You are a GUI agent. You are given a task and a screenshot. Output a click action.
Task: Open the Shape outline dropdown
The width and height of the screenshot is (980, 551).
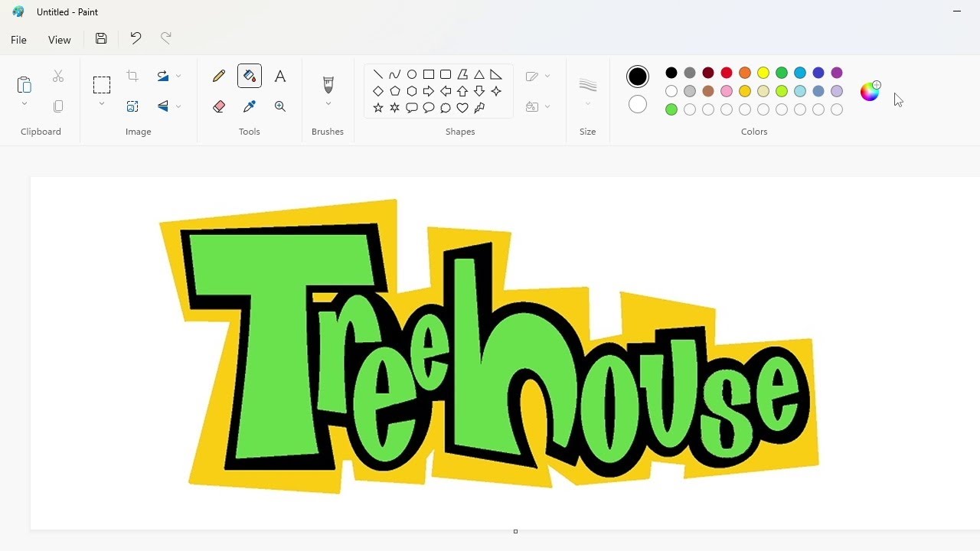tap(547, 76)
